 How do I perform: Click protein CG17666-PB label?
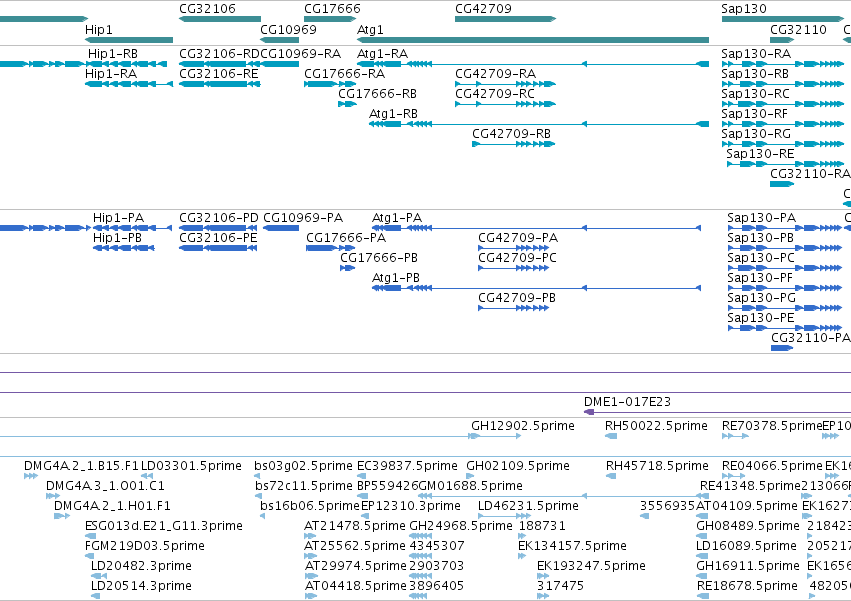(x=379, y=258)
